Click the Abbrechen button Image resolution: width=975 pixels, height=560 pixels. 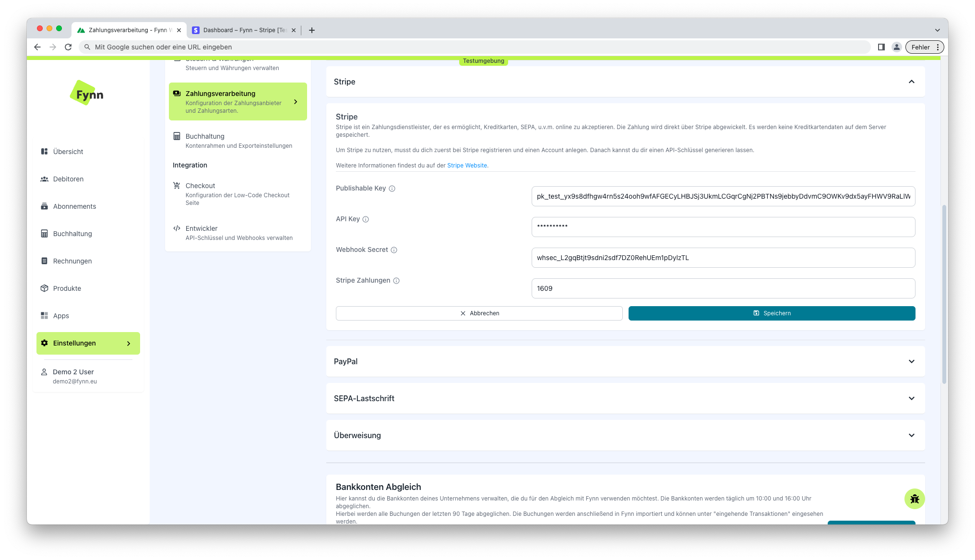click(479, 313)
